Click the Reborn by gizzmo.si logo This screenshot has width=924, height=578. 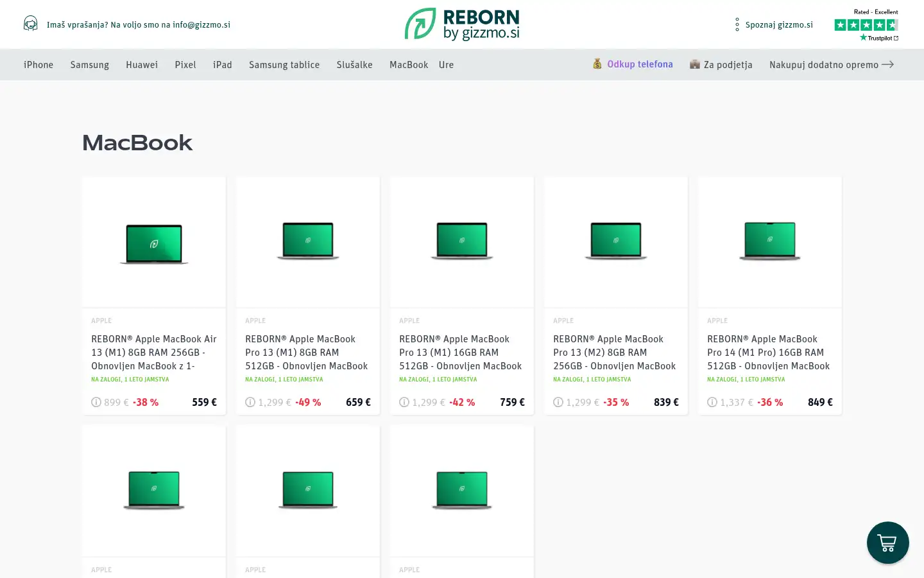[x=462, y=24]
